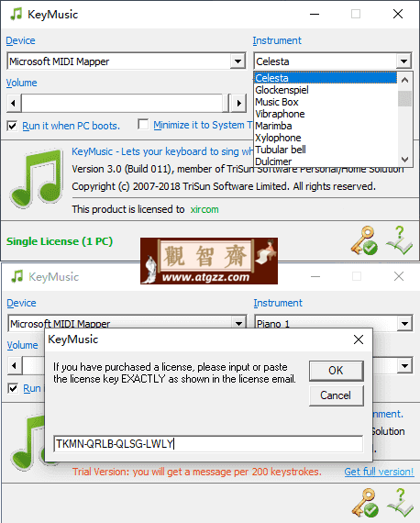The image size is (420, 523).
Task: Click the volume left arrow in bottom window
Action: [x=14, y=365]
